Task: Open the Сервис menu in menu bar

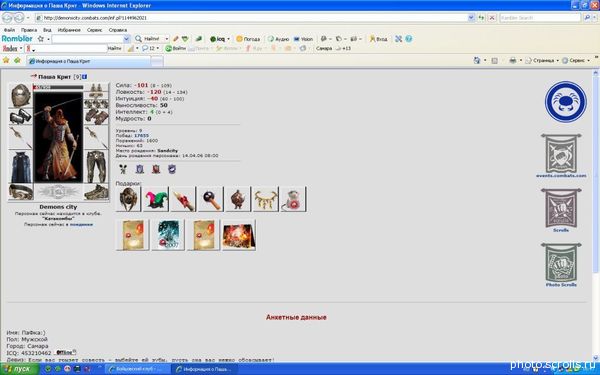Action: (94, 30)
